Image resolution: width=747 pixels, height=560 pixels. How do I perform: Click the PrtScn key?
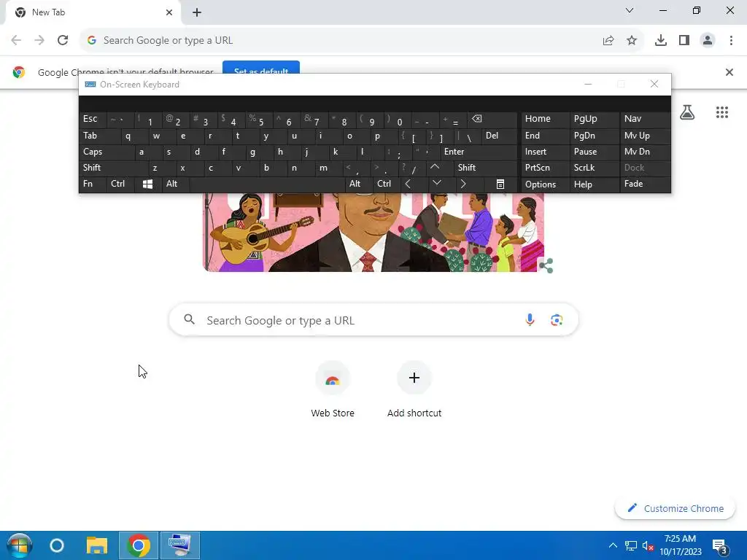point(546,168)
